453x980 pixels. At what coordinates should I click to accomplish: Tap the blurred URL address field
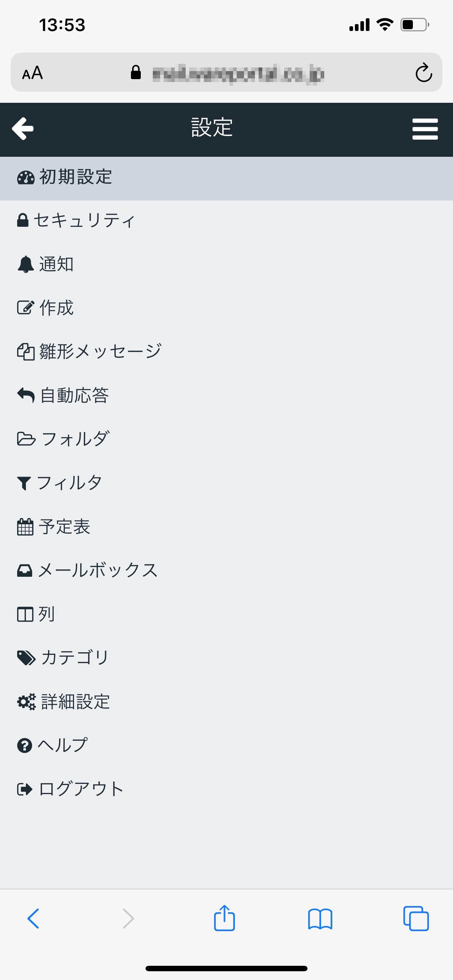(x=238, y=73)
